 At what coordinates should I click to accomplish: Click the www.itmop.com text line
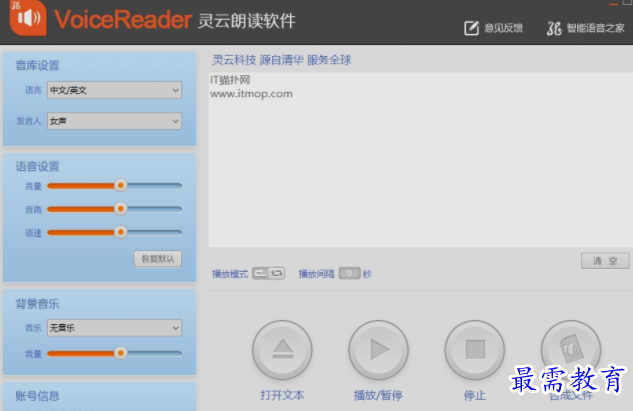[251, 94]
